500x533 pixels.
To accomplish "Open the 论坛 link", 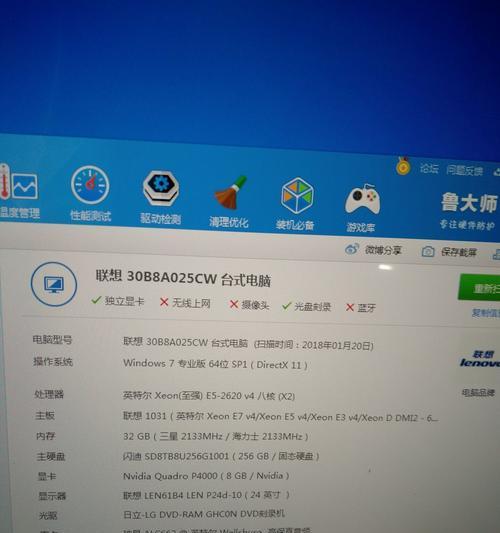I will pyautogui.click(x=429, y=168).
